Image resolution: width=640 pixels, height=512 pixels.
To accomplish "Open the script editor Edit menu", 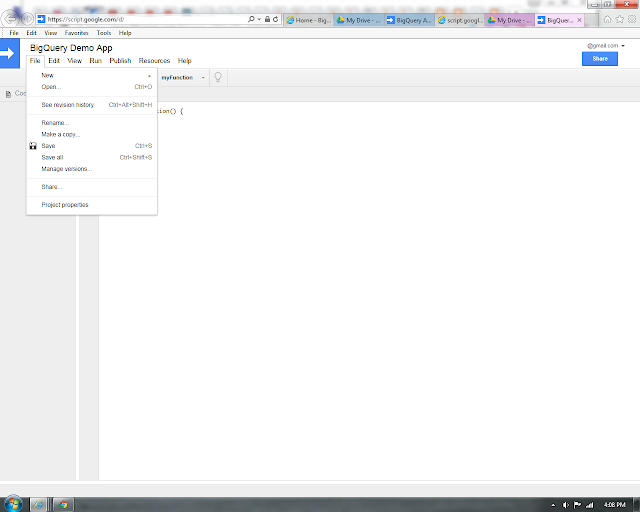I will coord(54,61).
